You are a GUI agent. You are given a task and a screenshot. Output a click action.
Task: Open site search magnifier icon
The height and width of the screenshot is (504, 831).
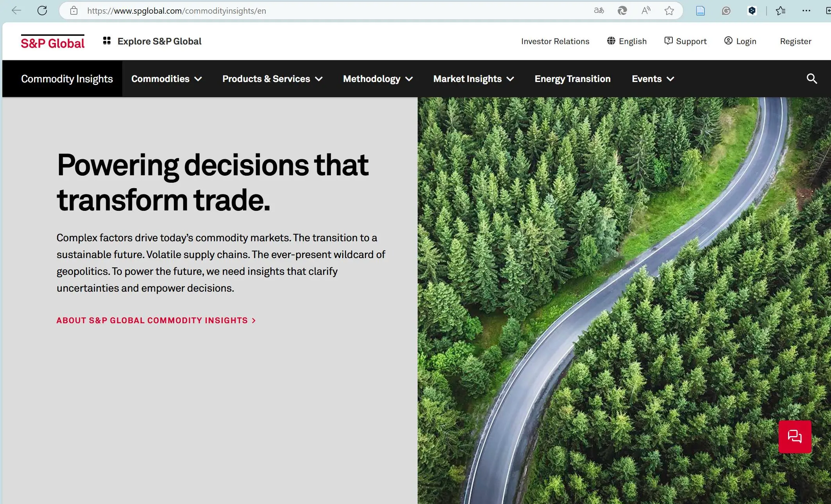812,79
